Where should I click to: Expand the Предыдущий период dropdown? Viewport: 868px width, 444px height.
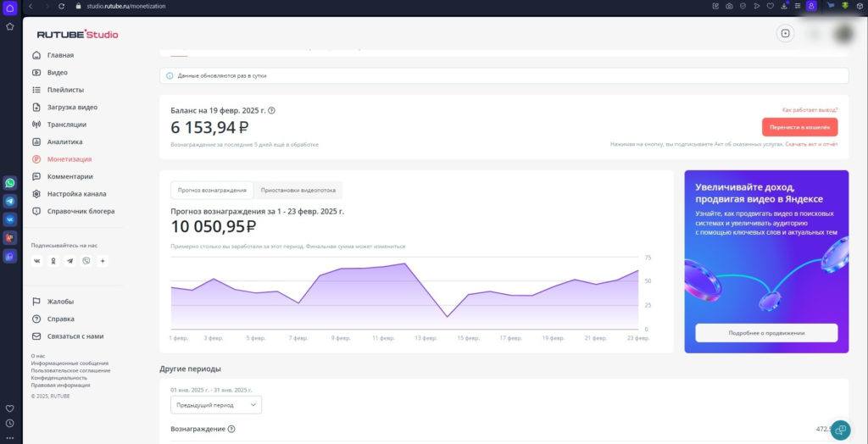tap(216, 405)
